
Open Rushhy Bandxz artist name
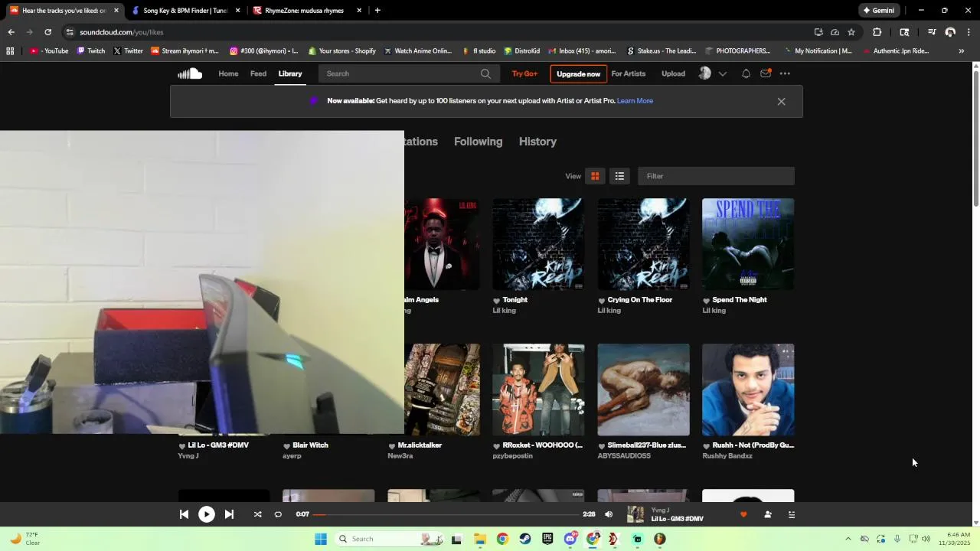pos(727,456)
